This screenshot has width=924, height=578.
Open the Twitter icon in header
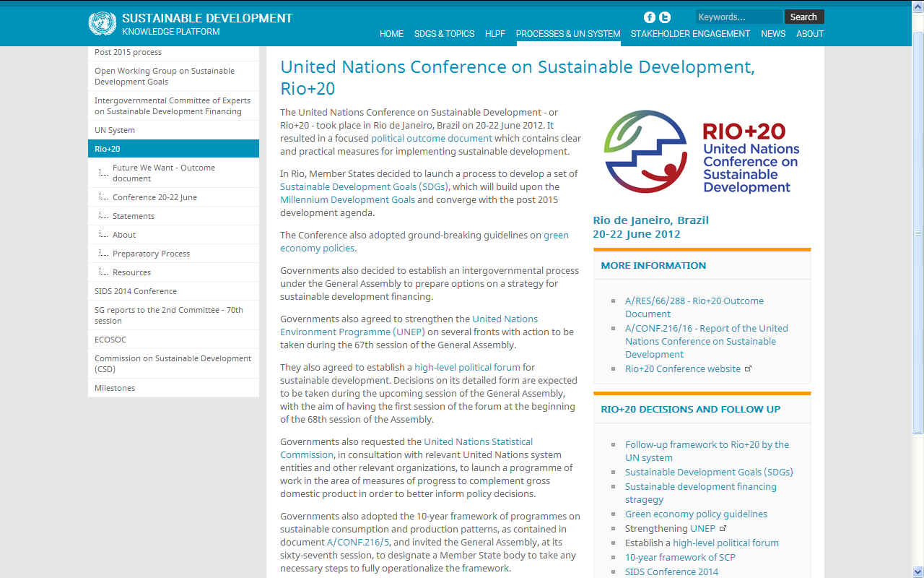pyautogui.click(x=665, y=17)
